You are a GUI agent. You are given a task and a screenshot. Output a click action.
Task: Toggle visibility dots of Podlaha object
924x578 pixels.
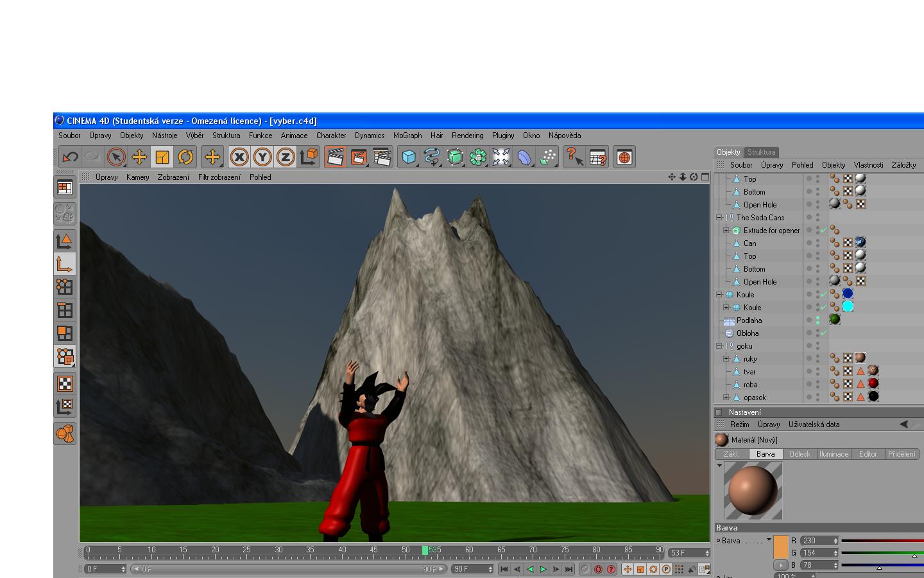pyautogui.click(x=817, y=320)
